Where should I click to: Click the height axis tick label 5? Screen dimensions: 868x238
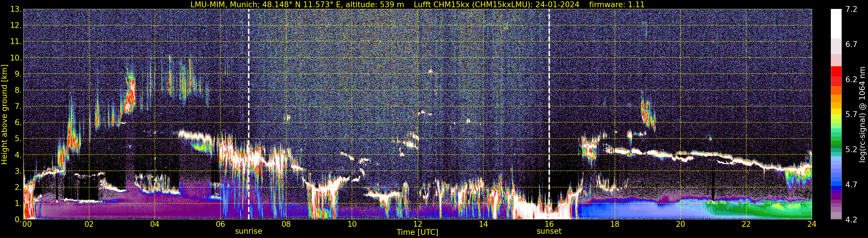click(x=18, y=139)
